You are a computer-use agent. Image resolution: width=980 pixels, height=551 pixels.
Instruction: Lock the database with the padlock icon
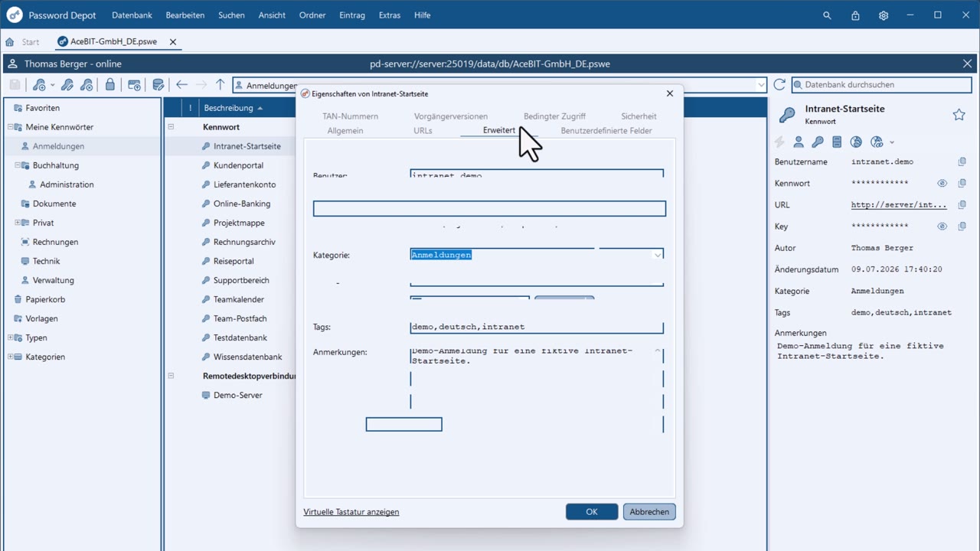[110, 85]
